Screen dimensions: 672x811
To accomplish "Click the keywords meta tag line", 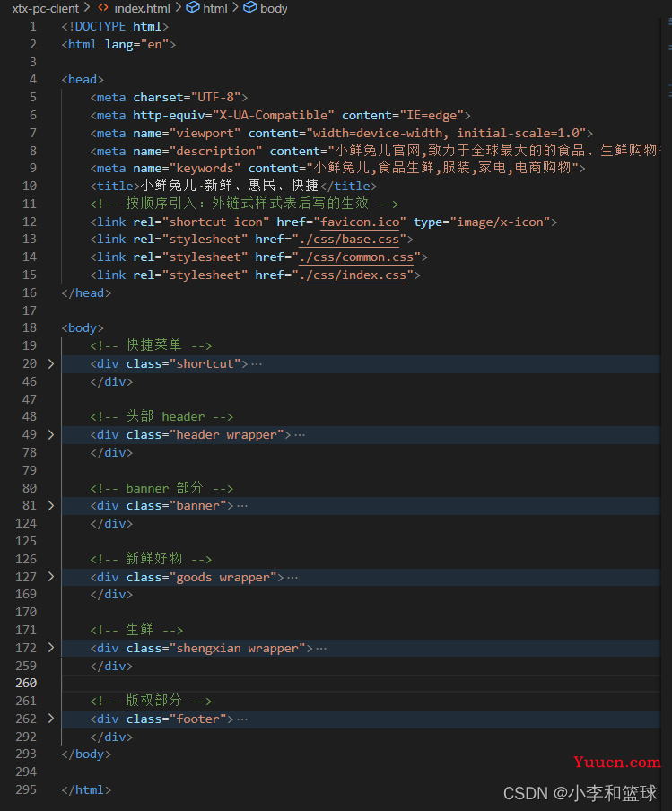I will coord(338,168).
